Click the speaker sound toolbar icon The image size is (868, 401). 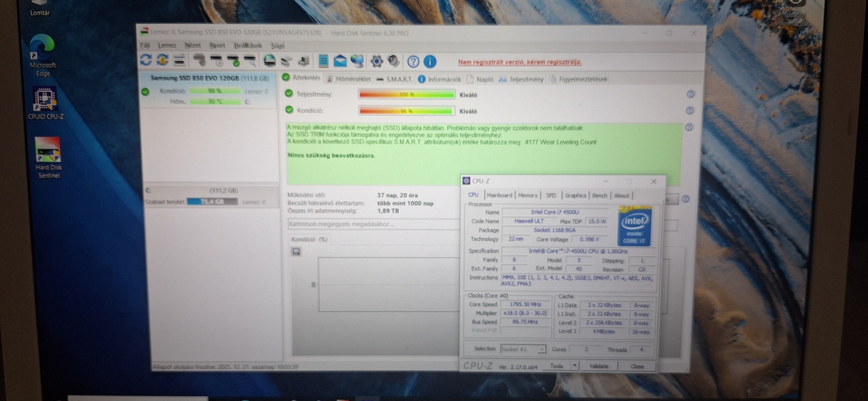click(x=393, y=61)
